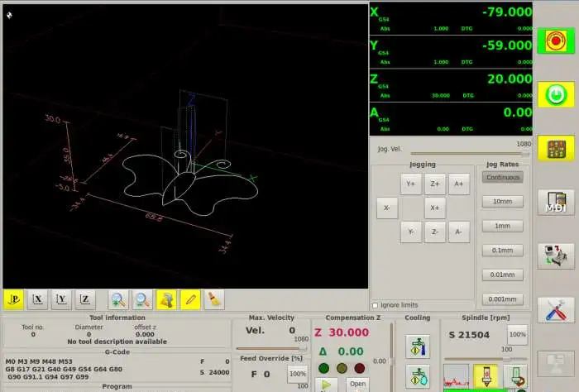This screenshot has height=392, width=579.
Task: Switch to MDI mode
Action: (556, 203)
